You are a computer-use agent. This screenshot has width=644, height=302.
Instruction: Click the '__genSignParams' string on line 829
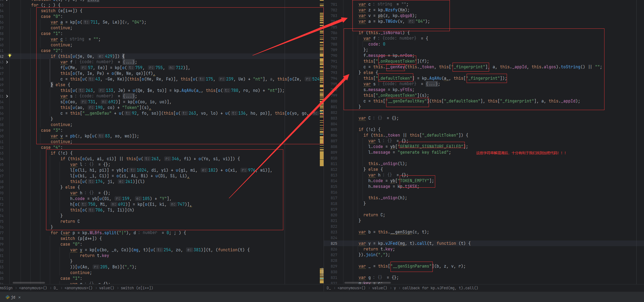point(411,266)
